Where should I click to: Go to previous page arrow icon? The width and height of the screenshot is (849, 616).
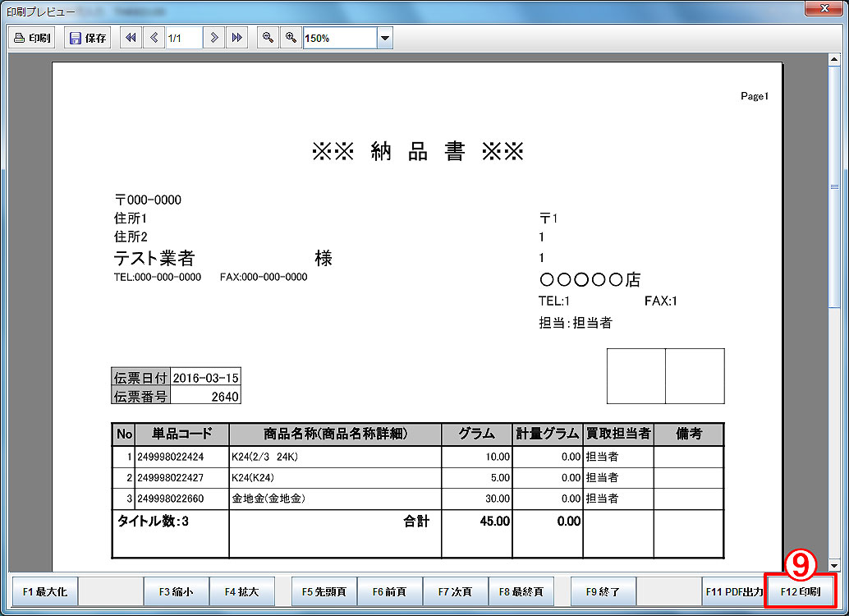pyautogui.click(x=154, y=38)
